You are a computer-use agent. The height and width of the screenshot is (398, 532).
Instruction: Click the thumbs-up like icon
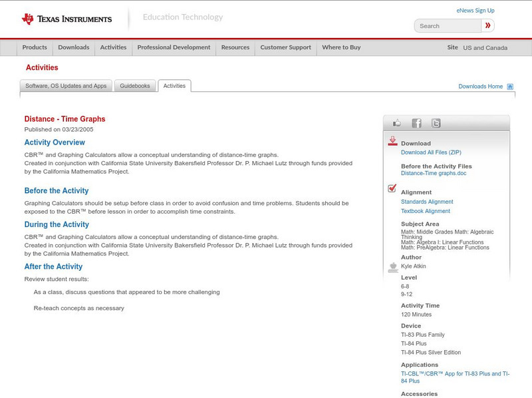click(396, 123)
